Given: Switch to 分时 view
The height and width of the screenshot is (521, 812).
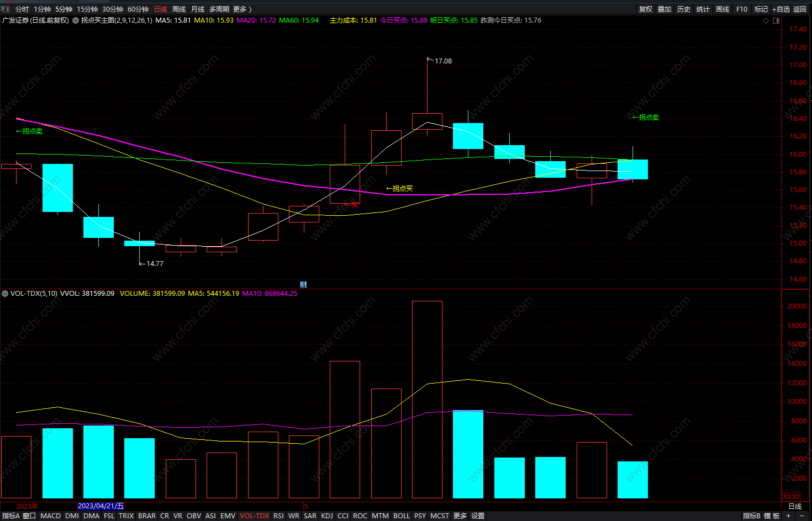Looking at the screenshot, I should pyautogui.click(x=22, y=9).
